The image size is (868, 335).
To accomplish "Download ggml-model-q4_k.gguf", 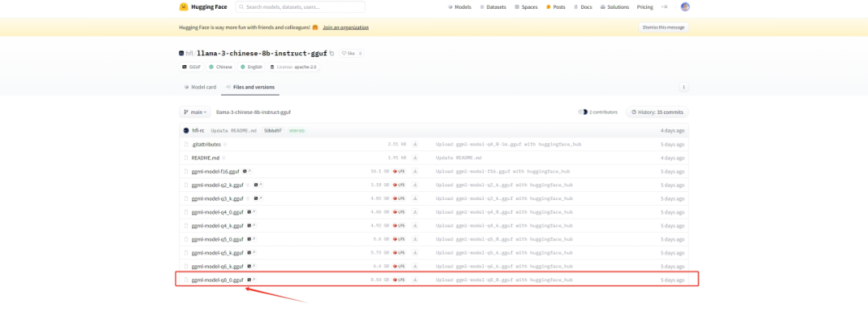I will 416,226.
